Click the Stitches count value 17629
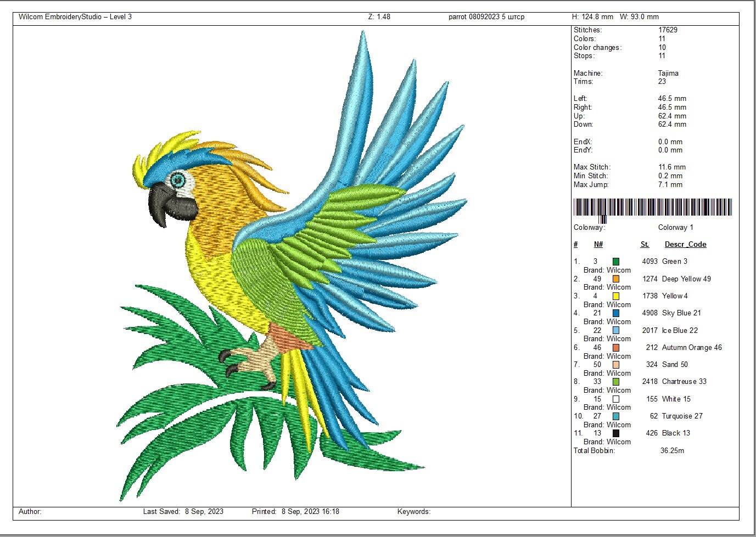This screenshot has width=756, height=537. click(x=669, y=30)
